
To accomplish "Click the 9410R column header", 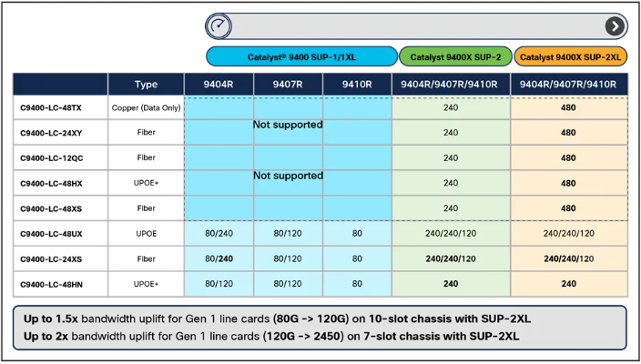I will click(x=357, y=85).
